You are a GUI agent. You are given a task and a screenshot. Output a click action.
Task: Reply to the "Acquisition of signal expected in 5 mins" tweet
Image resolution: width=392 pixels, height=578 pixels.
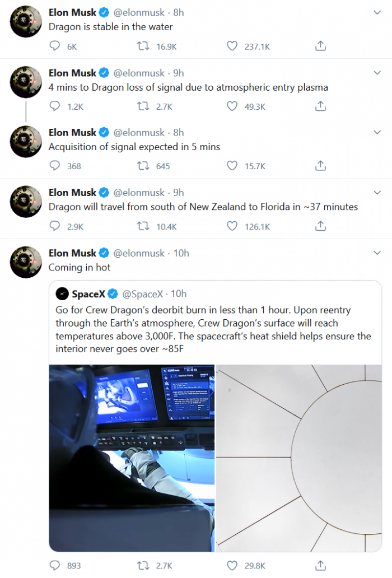coord(54,166)
